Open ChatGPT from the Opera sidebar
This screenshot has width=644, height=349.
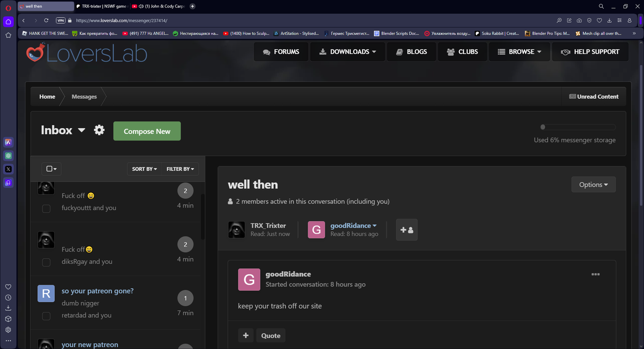click(8, 156)
